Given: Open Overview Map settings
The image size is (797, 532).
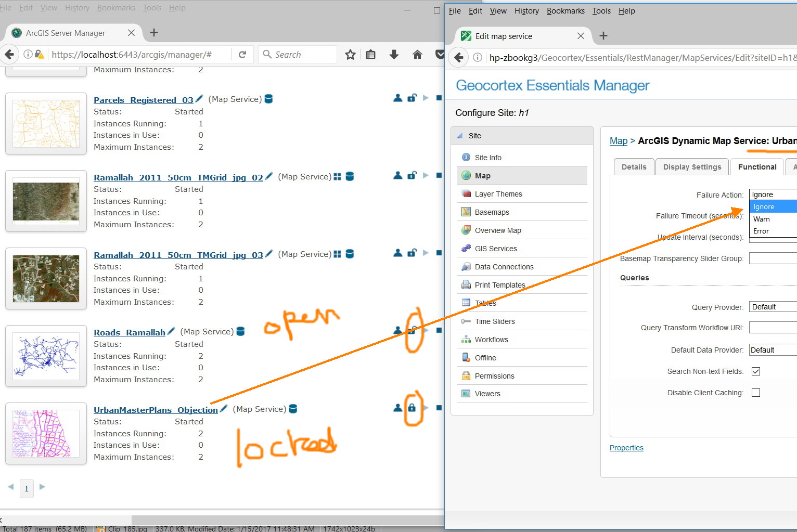Looking at the screenshot, I should click(x=522, y=230).
